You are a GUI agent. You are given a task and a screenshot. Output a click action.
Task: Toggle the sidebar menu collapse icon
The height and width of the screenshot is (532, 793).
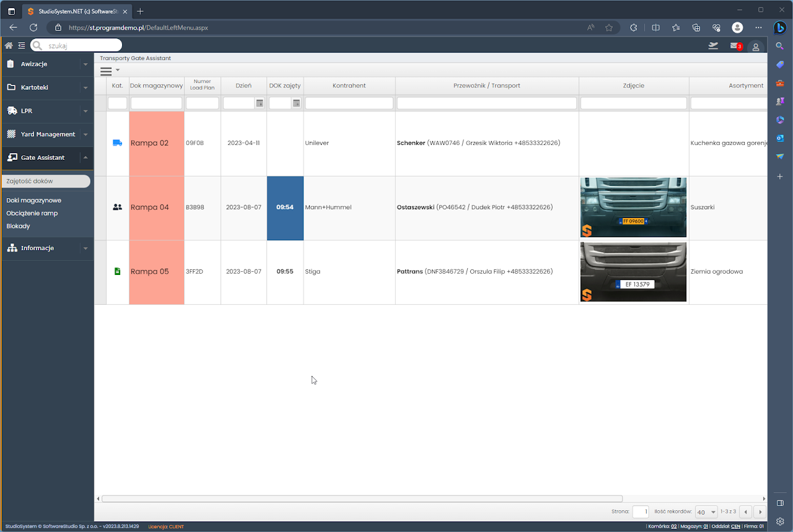22,45
